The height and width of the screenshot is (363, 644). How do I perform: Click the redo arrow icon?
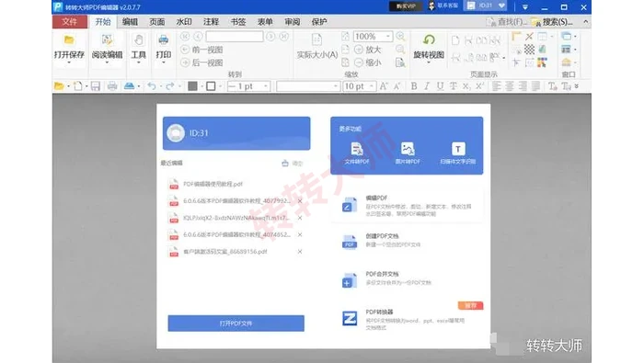[x=169, y=86]
